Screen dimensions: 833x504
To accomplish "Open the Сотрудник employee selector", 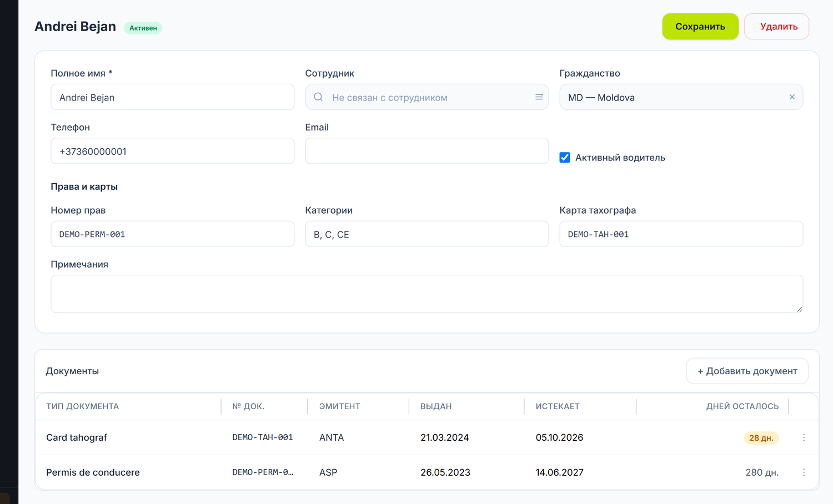I will point(426,97).
